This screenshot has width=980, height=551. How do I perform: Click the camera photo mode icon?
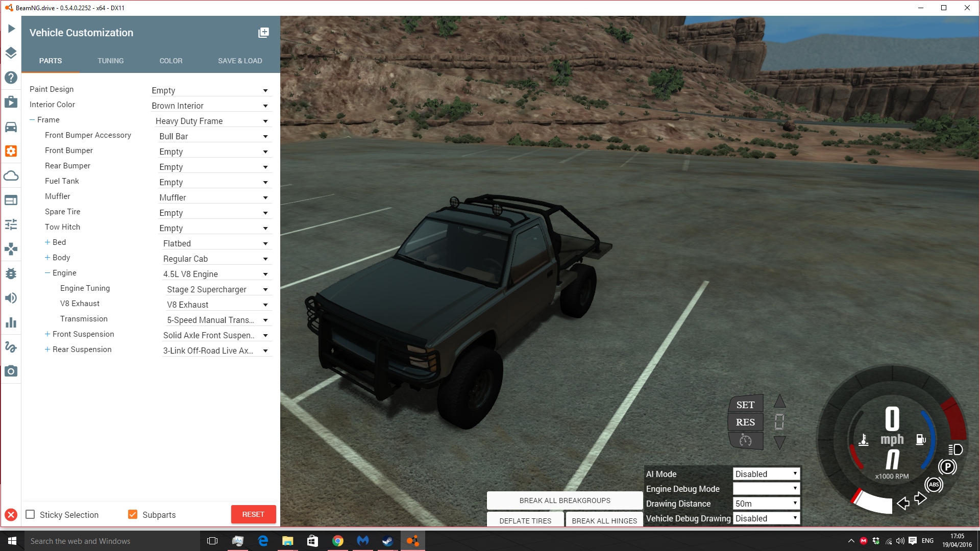point(11,371)
